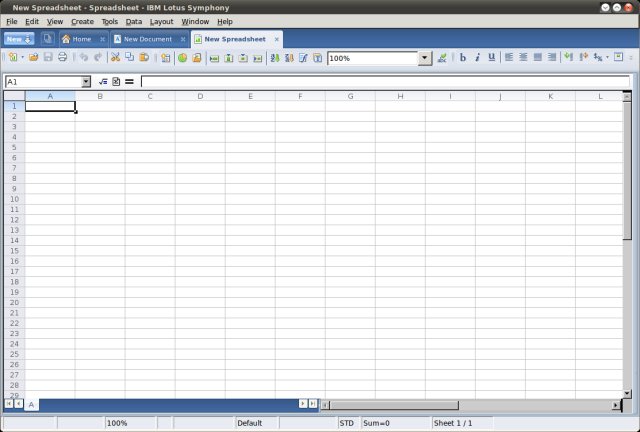The image size is (640, 432).
Task: Click the Paste clipboard icon
Action: point(145,58)
